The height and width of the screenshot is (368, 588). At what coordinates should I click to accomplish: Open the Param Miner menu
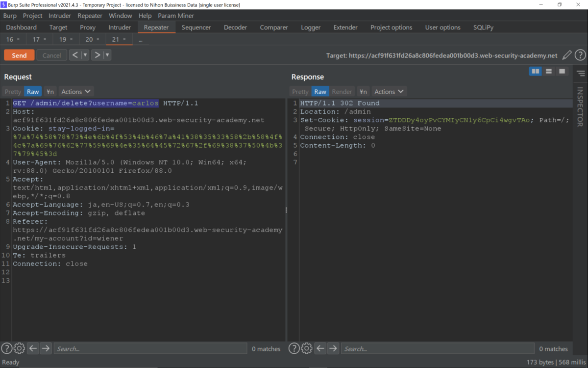click(176, 16)
